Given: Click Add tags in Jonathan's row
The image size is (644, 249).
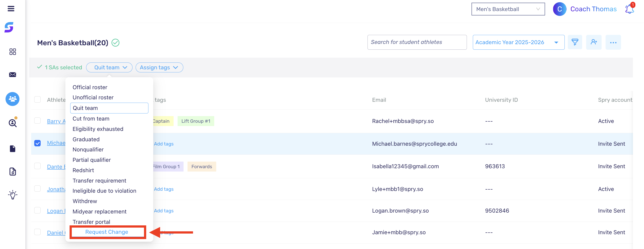Looking at the screenshot, I should 164,189.
